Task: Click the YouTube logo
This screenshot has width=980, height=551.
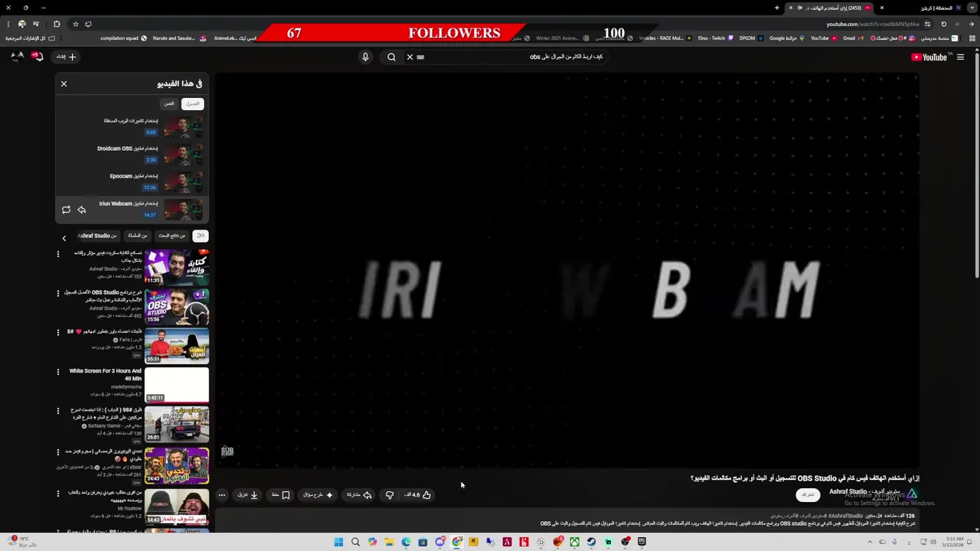Action: 930,57
